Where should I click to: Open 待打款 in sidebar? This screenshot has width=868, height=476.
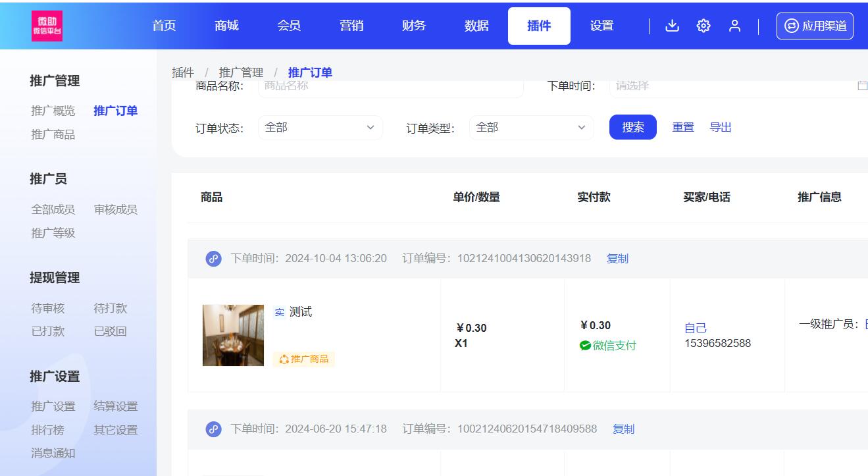tap(111, 308)
